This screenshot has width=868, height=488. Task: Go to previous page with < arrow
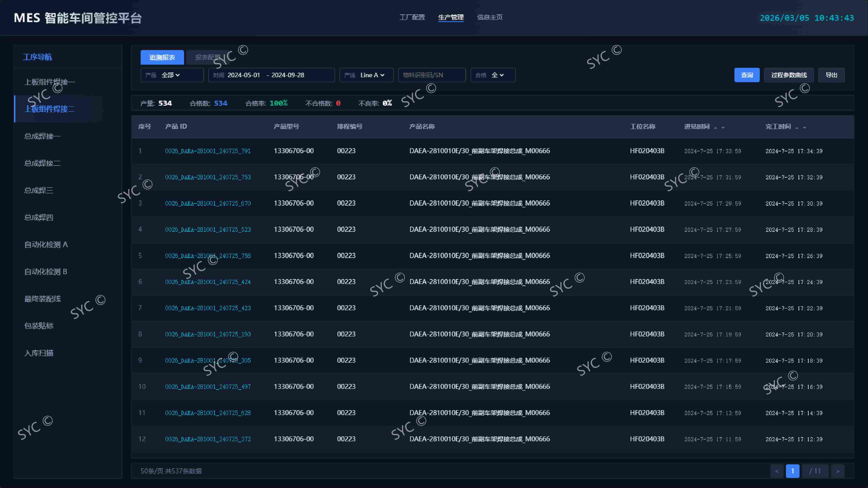tap(777, 471)
